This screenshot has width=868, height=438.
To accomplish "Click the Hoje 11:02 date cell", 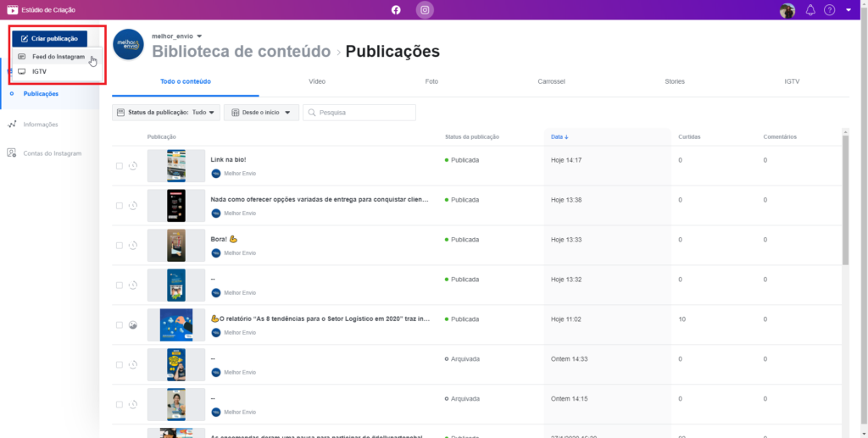I will point(566,319).
